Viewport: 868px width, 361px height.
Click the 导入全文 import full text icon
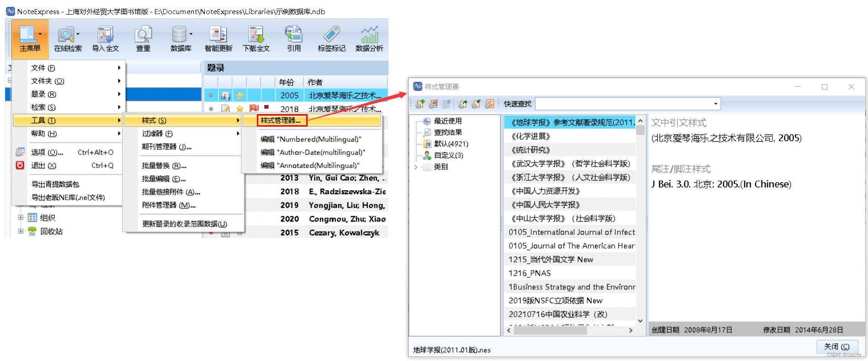(x=106, y=35)
